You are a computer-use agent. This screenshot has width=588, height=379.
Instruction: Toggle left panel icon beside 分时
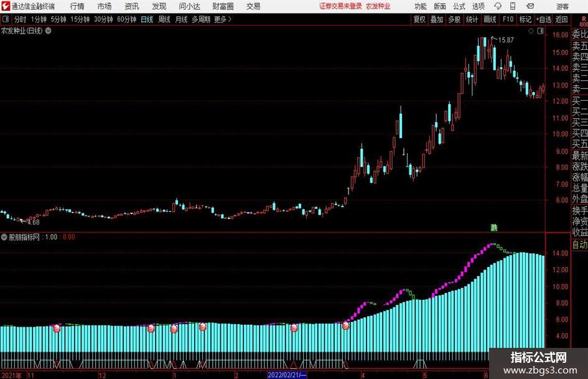coord(6,19)
